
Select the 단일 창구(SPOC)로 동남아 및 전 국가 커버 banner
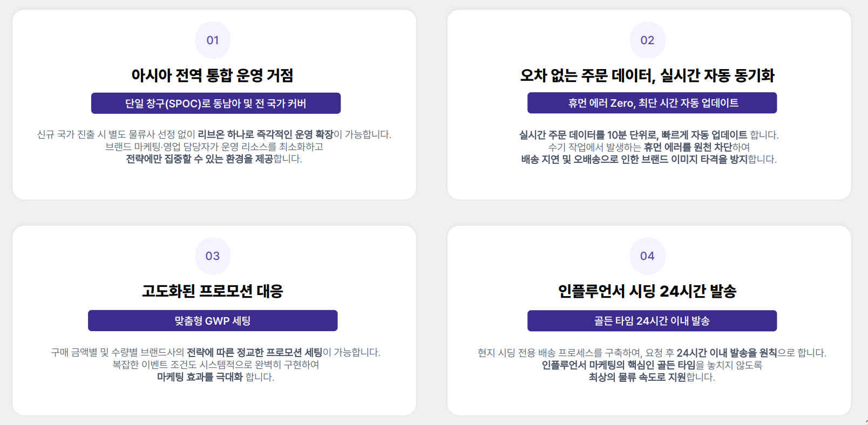[216, 103]
